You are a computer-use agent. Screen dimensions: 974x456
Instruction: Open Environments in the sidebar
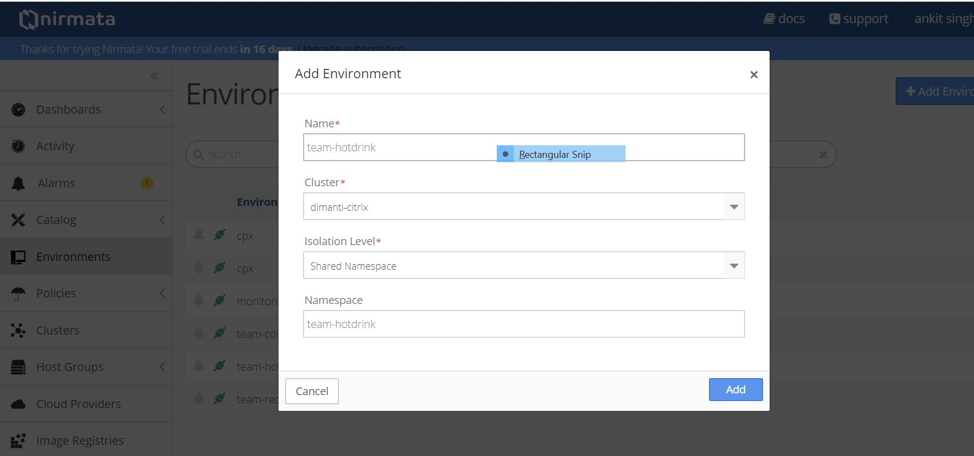[73, 257]
